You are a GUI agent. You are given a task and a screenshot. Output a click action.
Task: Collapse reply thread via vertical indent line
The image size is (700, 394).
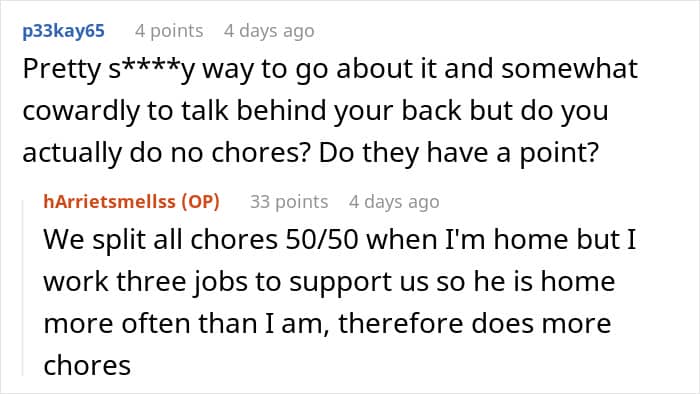(23, 288)
